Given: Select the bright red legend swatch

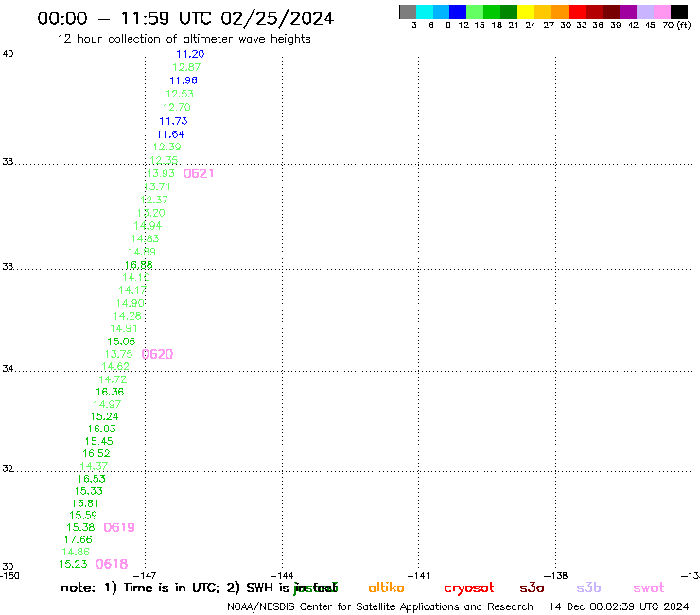Looking at the screenshot, I should [577, 11].
